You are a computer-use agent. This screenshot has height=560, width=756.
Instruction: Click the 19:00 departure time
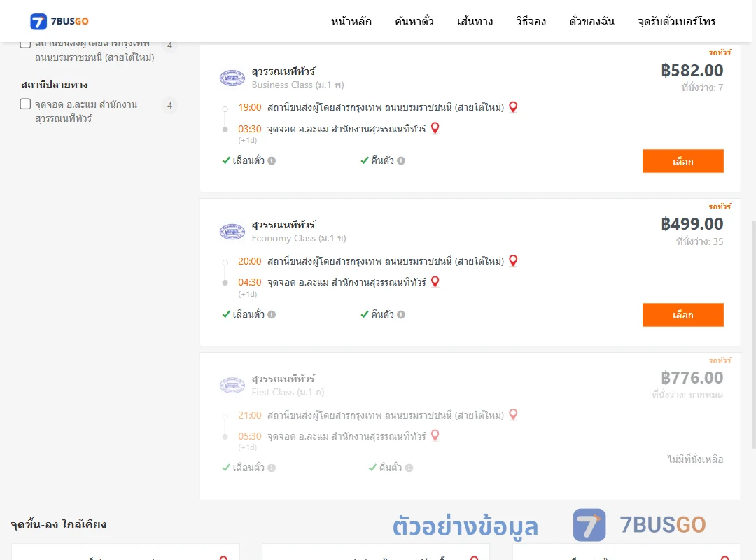(x=250, y=107)
